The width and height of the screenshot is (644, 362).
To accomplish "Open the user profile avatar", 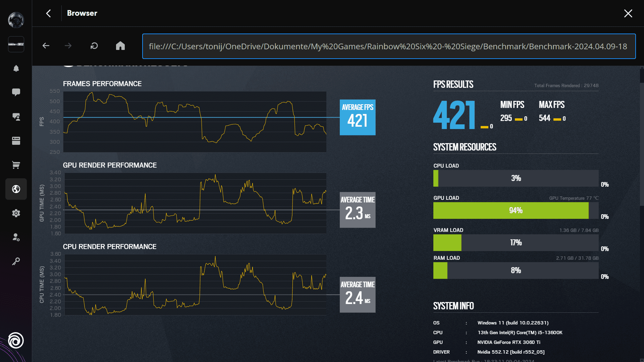I will (x=16, y=20).
